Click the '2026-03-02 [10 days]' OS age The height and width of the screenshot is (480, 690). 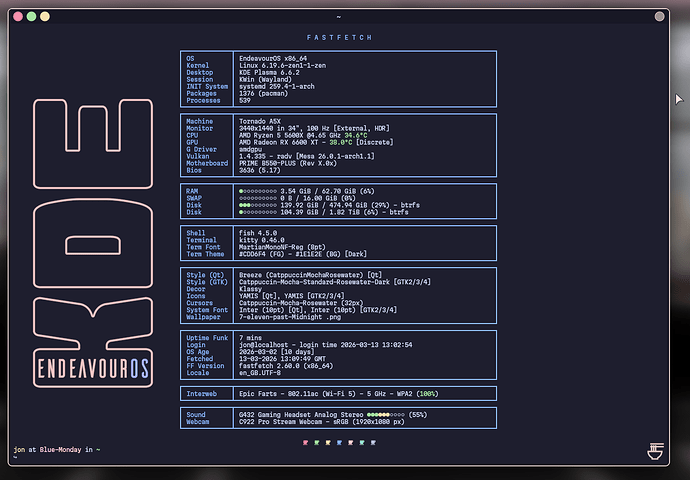coord(277,352)
